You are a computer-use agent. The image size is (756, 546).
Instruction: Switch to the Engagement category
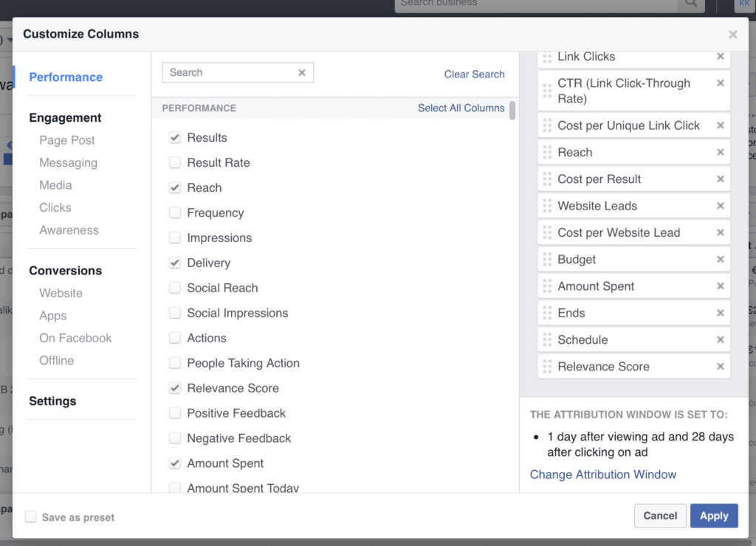tap(65, 117)
